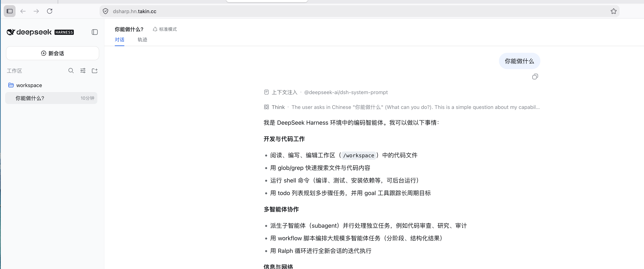Click the 你能做什么? conversation title header
644x269 pixels.
pos(129,29)
